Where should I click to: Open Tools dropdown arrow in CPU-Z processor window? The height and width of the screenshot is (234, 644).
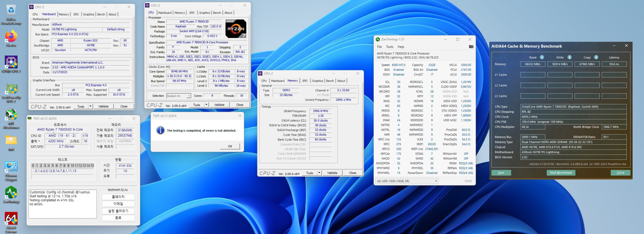[x=206, y=105]
